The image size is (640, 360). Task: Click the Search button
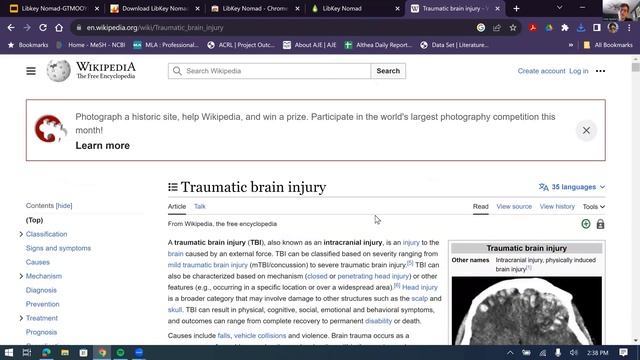coord(388,71)
